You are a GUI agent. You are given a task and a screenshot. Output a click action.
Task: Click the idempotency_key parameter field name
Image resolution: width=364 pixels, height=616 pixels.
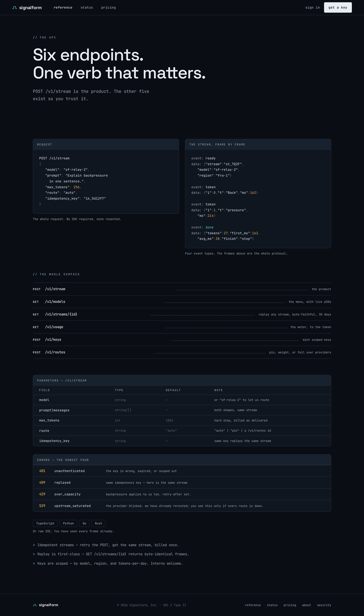(54, 441)
